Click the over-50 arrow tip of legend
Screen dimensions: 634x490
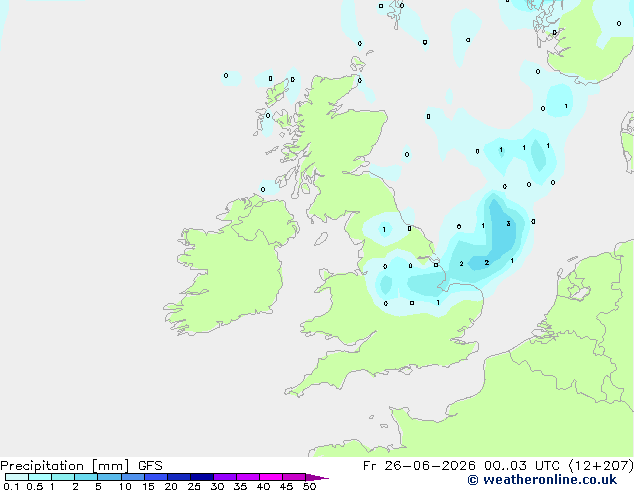tap(317, 478)
